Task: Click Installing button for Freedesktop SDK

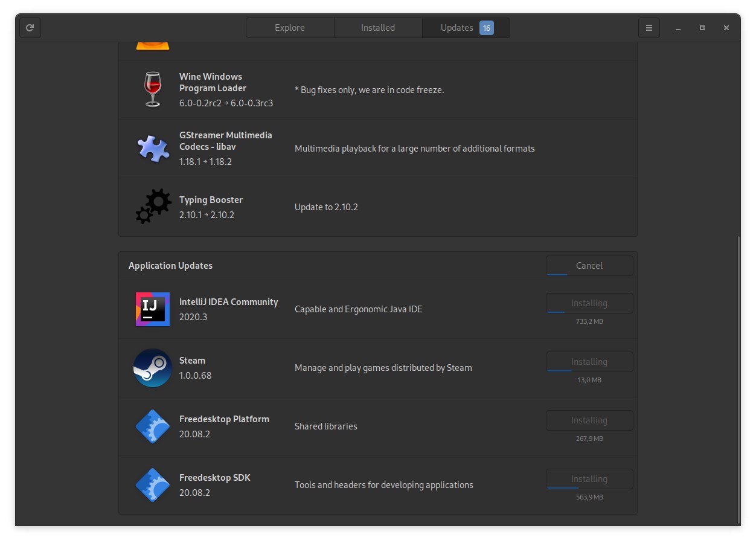Action: [x=589, y=479]
